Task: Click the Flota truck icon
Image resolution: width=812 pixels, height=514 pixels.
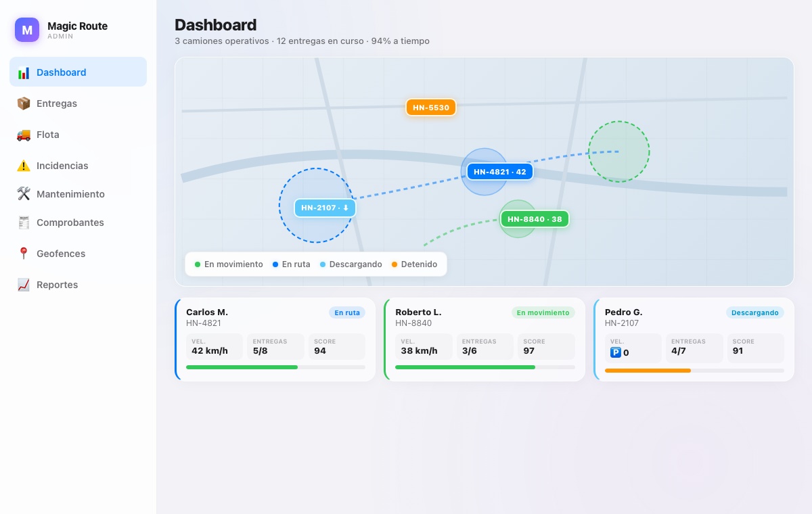Action: point(24,135)
